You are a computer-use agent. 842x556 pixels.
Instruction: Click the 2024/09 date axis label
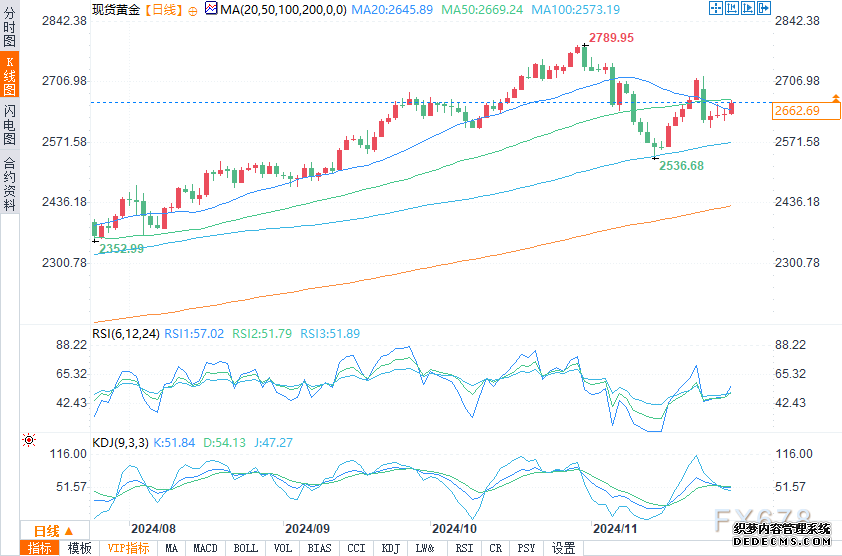(x=307, y=529)
